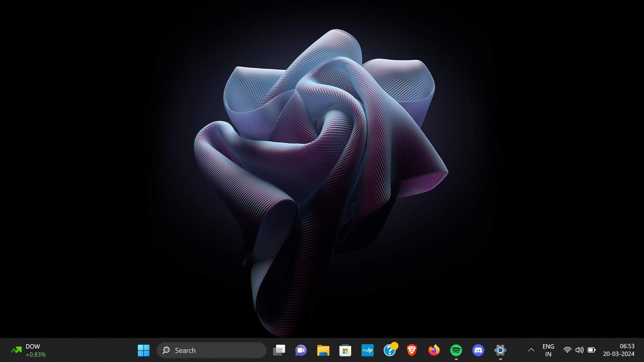This screenshot has width=644, height=362.
Task: Open the Microsoft Store app
Action: pos(345,350)
